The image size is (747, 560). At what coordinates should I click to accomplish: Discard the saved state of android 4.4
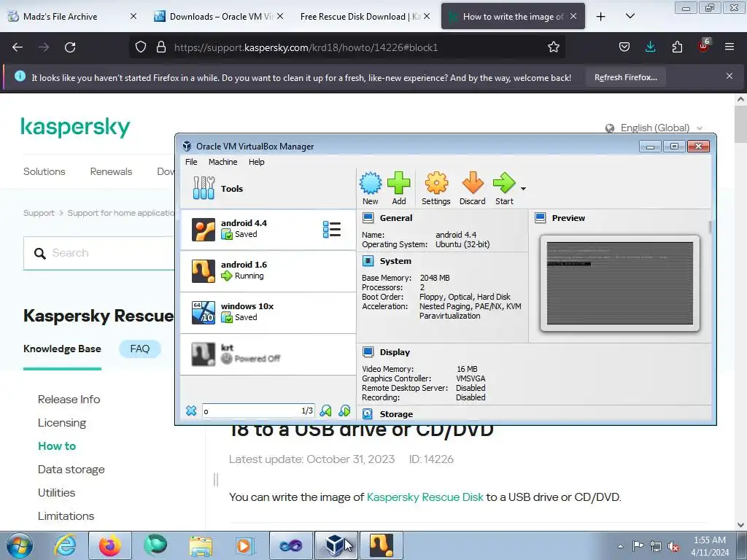(472, 189)
